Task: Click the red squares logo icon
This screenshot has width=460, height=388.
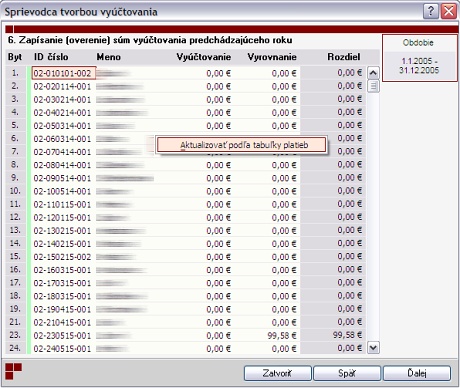Action: 13,371
